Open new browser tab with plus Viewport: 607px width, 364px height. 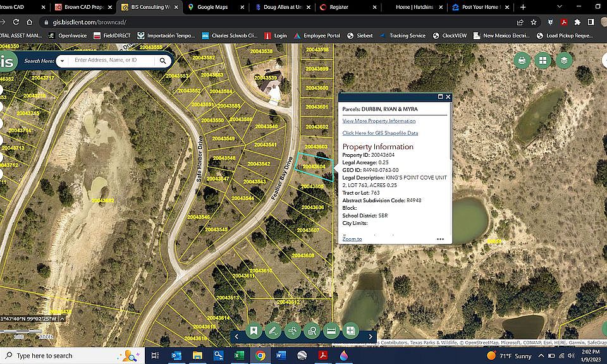[523, 7]
